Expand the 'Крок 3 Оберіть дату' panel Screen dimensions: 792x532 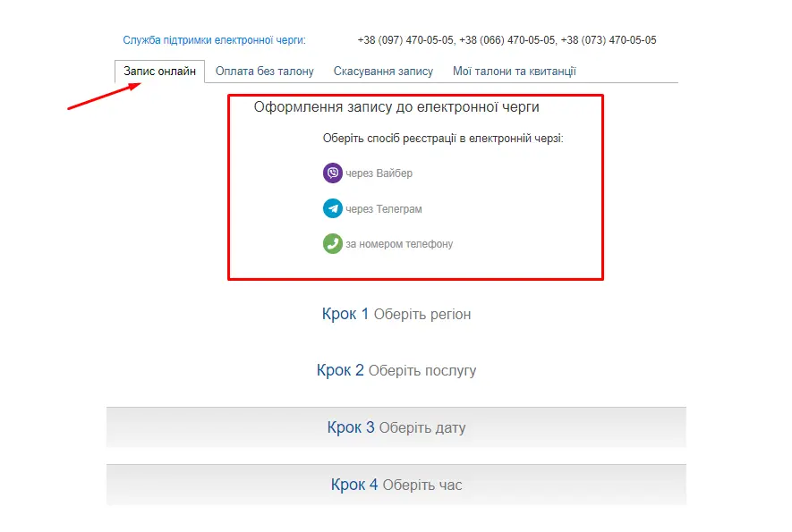(396, 427)
